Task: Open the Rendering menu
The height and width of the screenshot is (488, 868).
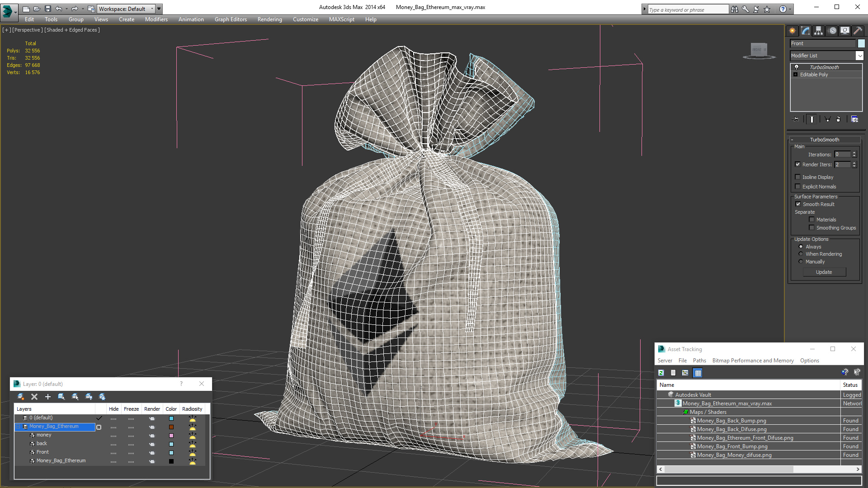Action: click(270, 19)
